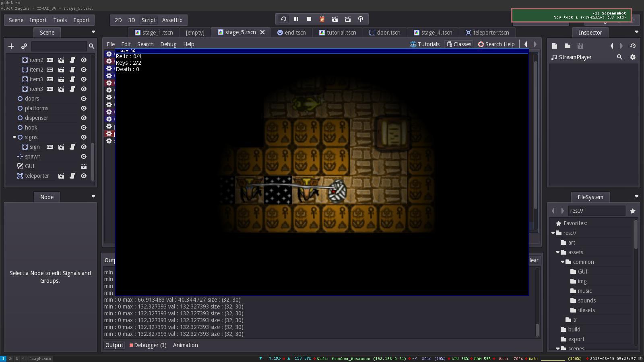The width and height of the screenshot is (644, 362).
Task: Collapse the signs node tree
Action: click(14, 137)
